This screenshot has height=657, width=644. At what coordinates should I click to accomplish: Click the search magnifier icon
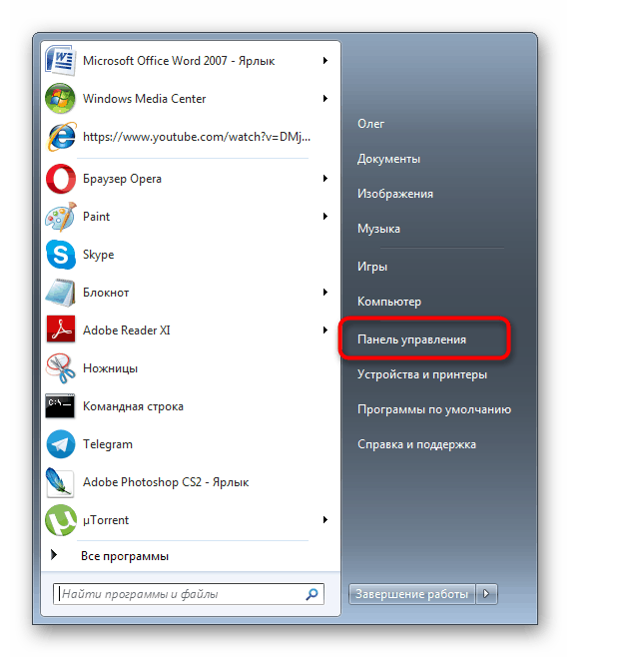[312, 594]
